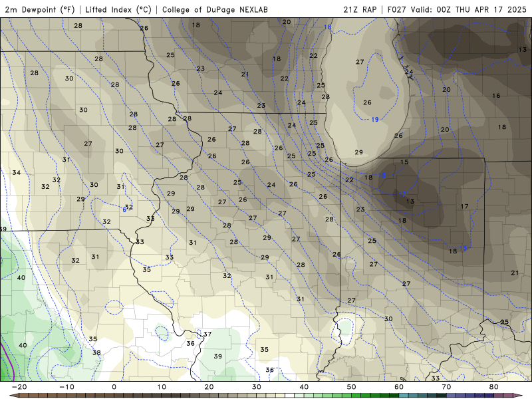Click the "0" tick label on color bar
Screen dimensions: 532x399
tap(114, 387)
